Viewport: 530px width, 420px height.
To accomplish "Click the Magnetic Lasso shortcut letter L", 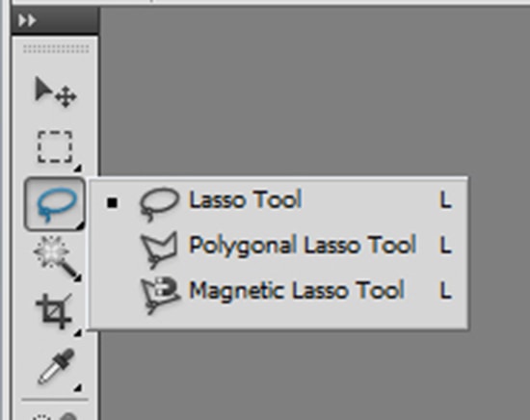I will click(446, 290).
